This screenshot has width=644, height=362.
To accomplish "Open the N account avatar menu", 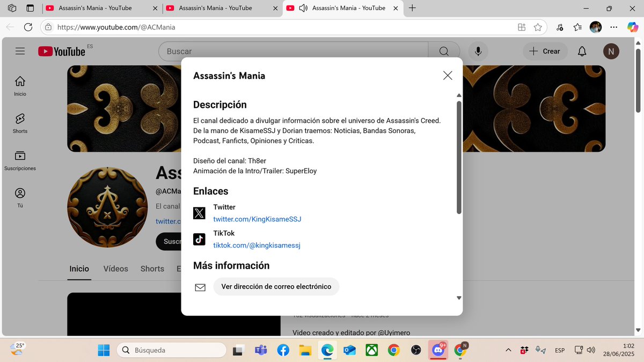I will (x=611, y=51).
